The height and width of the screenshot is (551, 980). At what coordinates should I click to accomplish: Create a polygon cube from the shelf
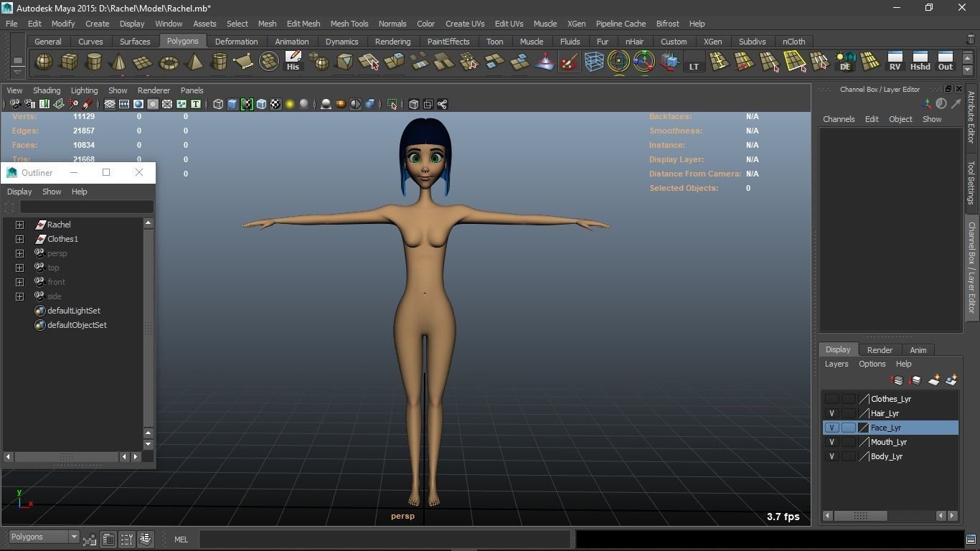coord(69,62)
